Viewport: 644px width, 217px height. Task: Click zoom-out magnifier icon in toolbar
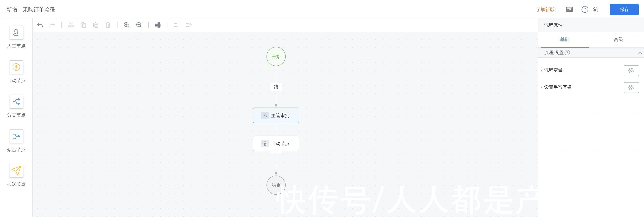coord(139,26)
